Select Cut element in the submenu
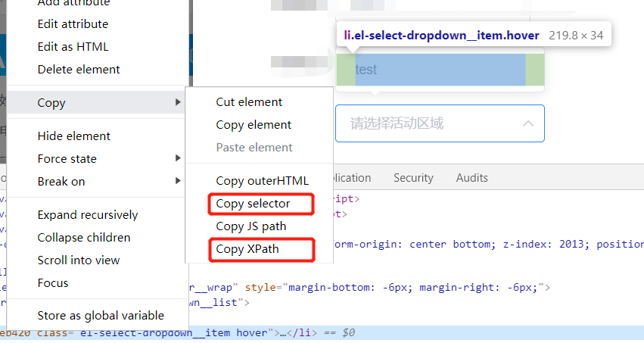Viewport: 644px width, 343px height. [249, 102]
